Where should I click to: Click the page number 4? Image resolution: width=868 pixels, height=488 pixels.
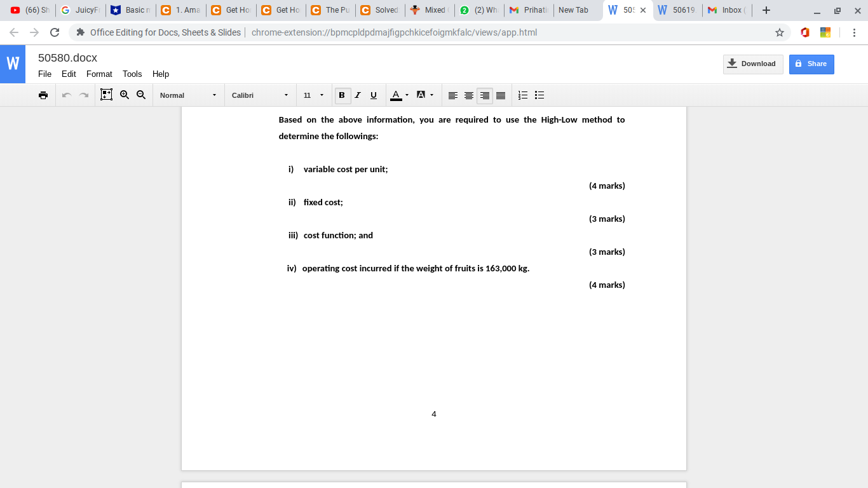point(434,414)
